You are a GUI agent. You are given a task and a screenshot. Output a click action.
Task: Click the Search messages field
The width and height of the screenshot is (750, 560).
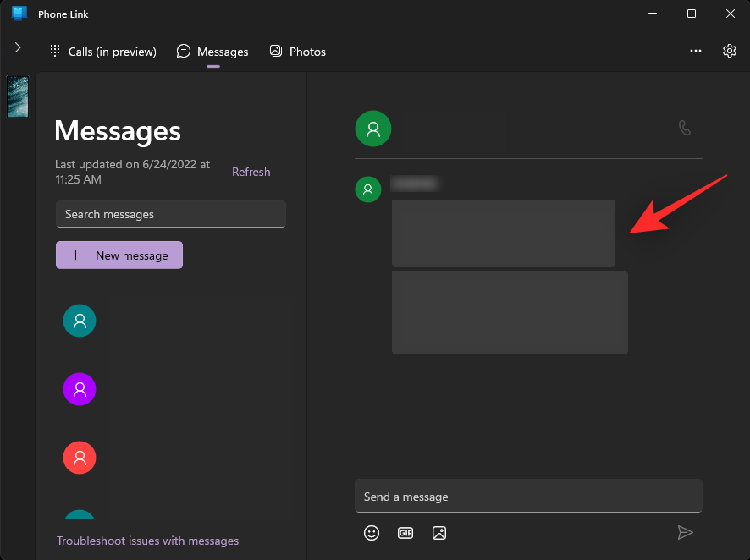pyautogui.click(x=170, y=214)
